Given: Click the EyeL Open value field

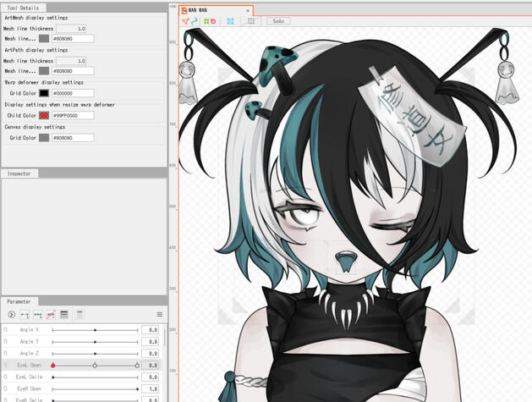Looking at the screenshot, I should [150, 366].
